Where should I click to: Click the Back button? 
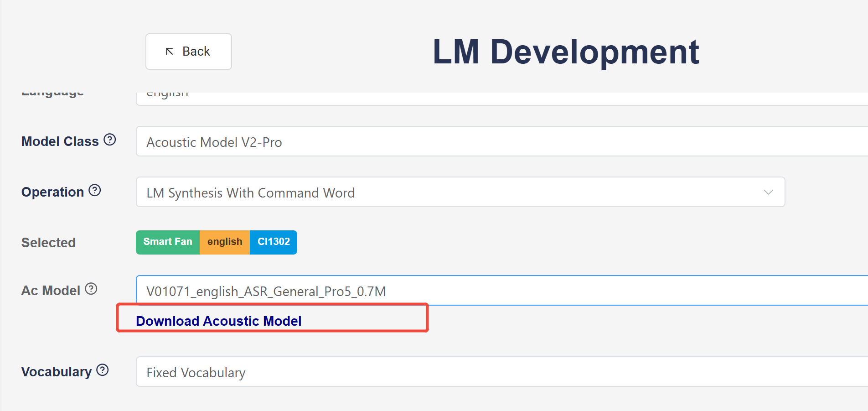click(x=188, y=52)
